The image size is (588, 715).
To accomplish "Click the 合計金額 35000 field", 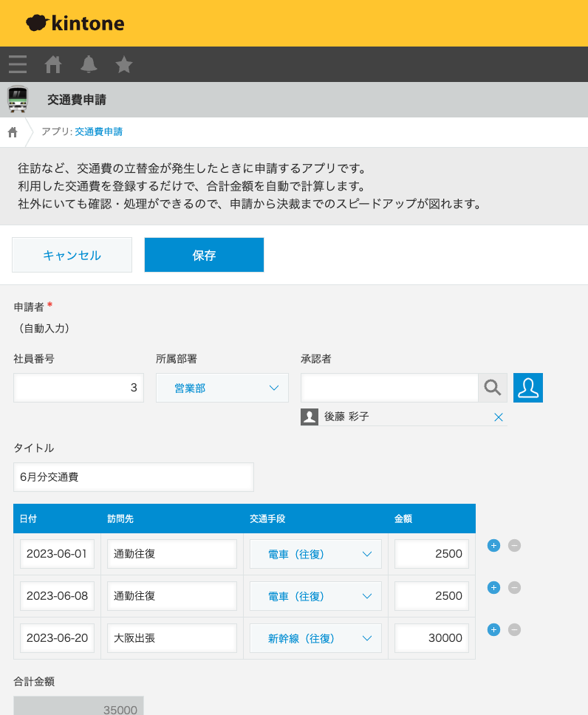I will 78,706.
